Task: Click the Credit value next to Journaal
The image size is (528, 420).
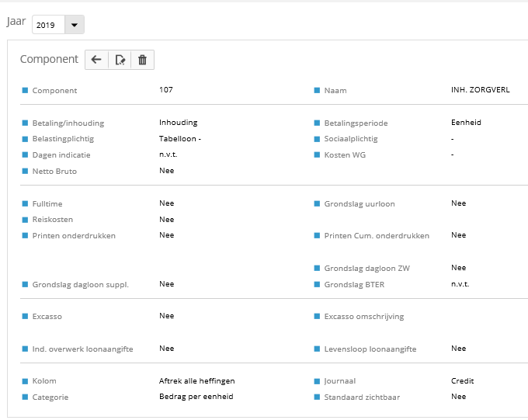Action: 462,381
